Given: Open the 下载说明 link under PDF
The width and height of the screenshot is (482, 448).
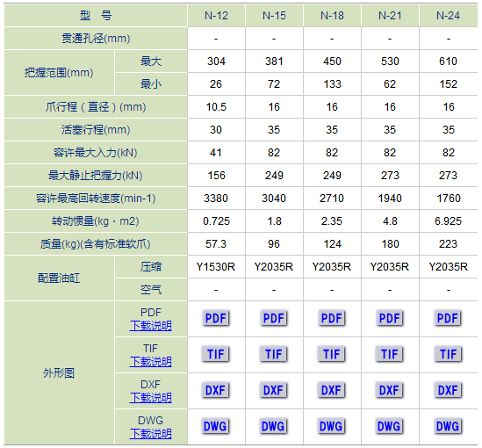Looking at the screenshot, I should (151, 326).
